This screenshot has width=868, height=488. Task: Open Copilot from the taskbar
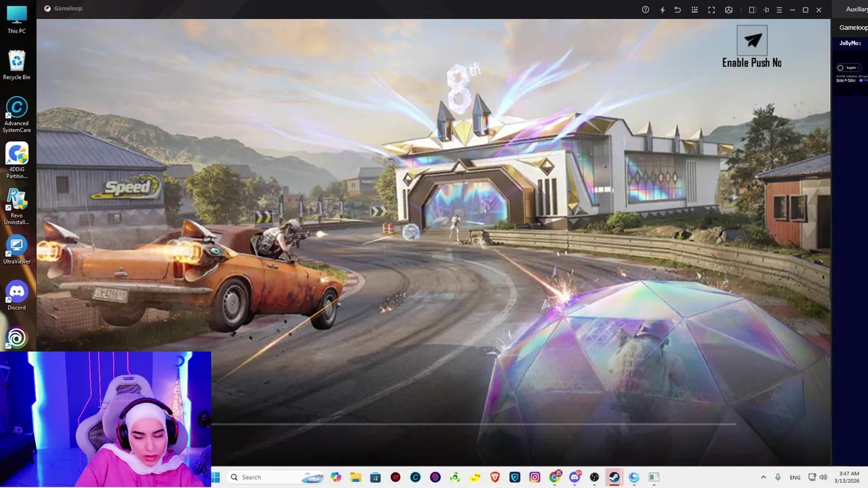coord(336,477)
